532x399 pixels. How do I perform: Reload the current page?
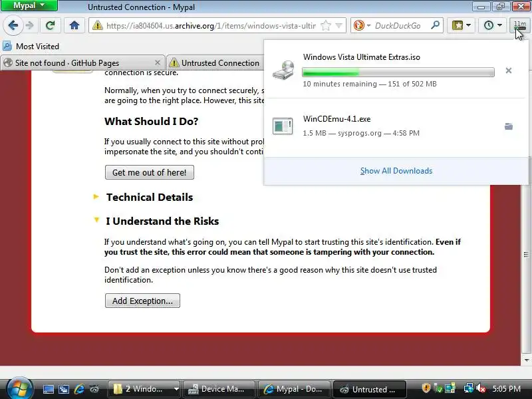pyautogui.click(x=51, y=25)
